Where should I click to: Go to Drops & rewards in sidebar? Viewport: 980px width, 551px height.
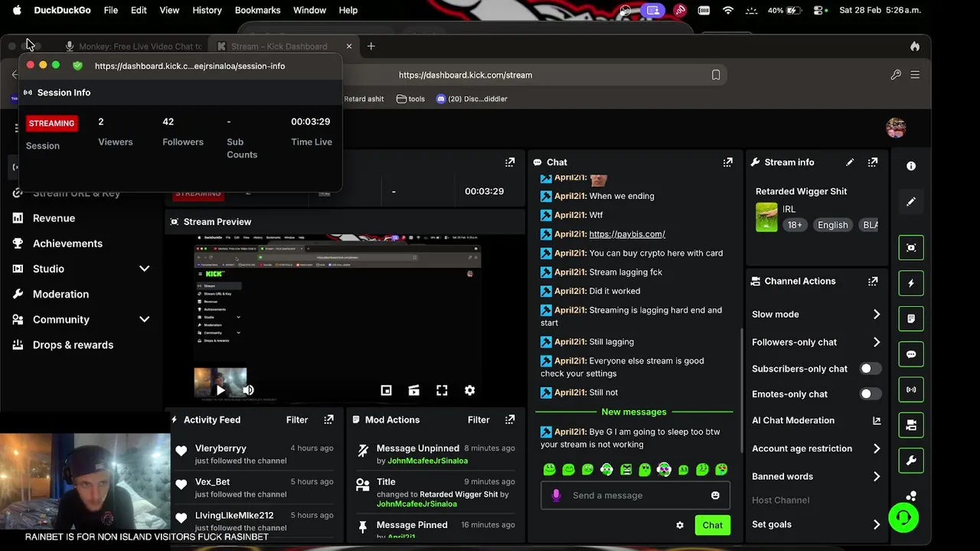point(73,344)
